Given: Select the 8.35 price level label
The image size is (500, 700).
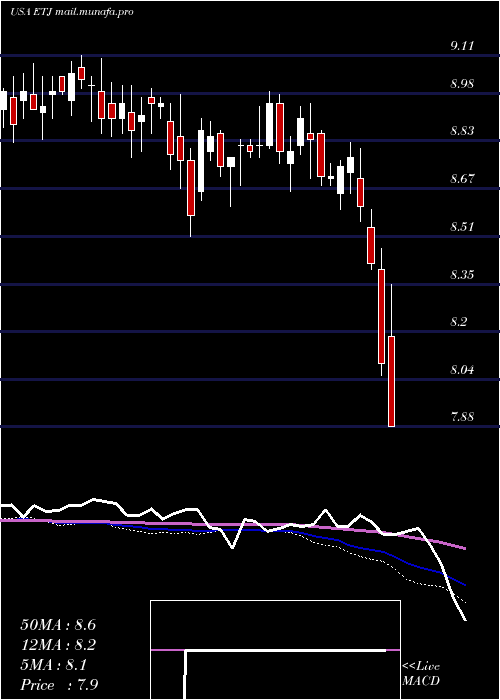Looking at the screenshot, I should click(462, 275).
